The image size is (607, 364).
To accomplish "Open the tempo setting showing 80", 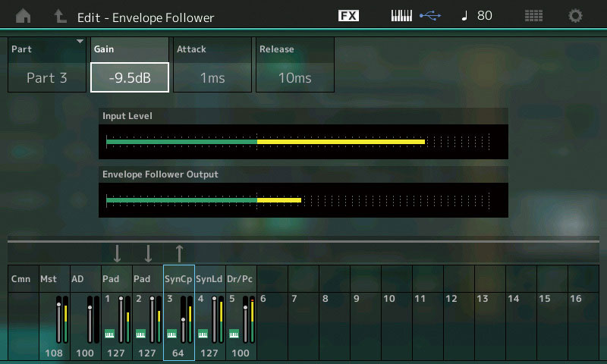I will click(x=477, y=16).
